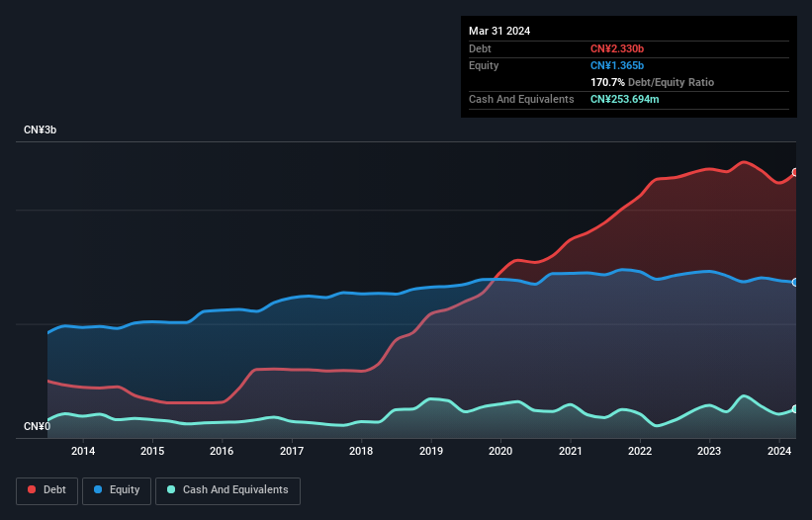Click the 2017 x-axis label

pos(292,451)
